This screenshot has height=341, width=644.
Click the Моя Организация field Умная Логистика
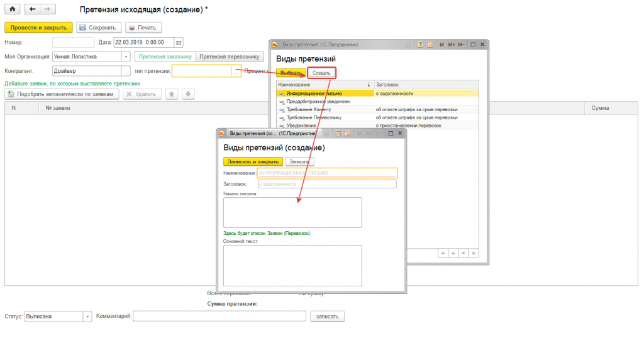(87, 57)
